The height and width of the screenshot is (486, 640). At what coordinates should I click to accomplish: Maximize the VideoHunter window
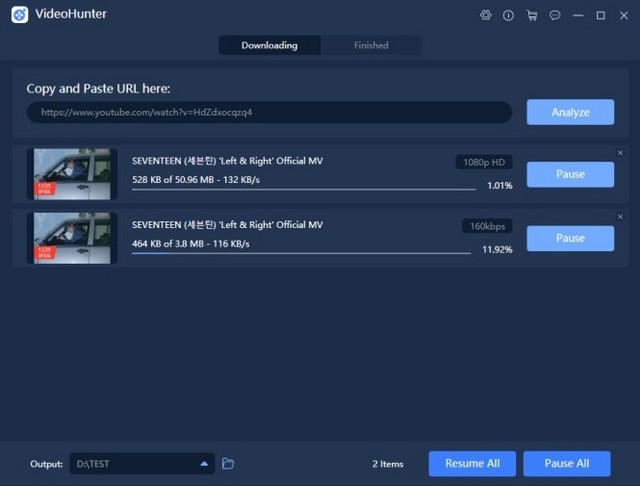[601, 16]
